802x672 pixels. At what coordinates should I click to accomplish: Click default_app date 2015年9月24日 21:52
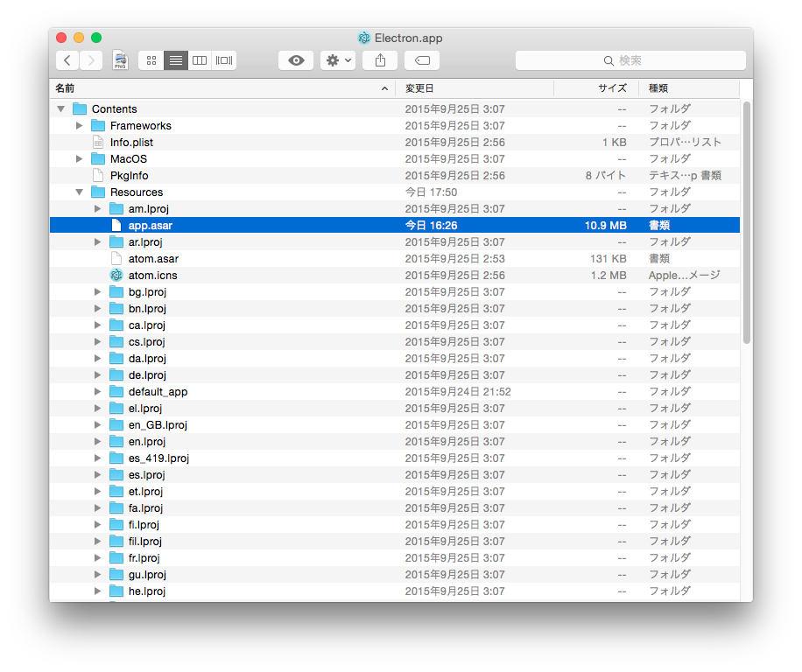coord(458,391)
